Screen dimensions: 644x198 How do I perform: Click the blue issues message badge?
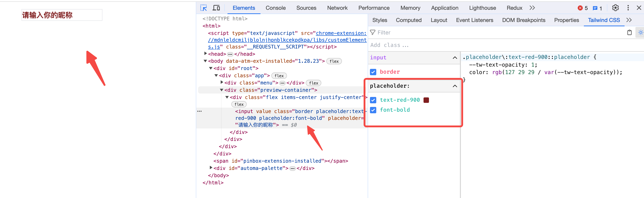(x=597, y=8)
